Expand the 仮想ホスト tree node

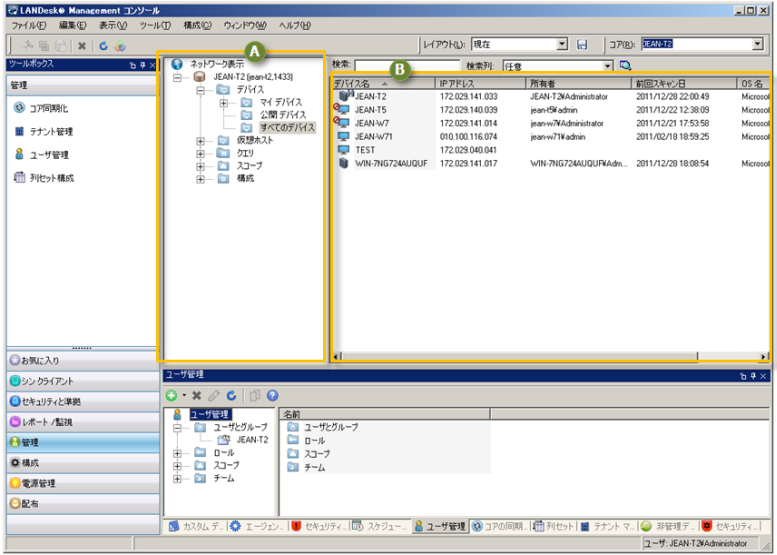(200, 141)
